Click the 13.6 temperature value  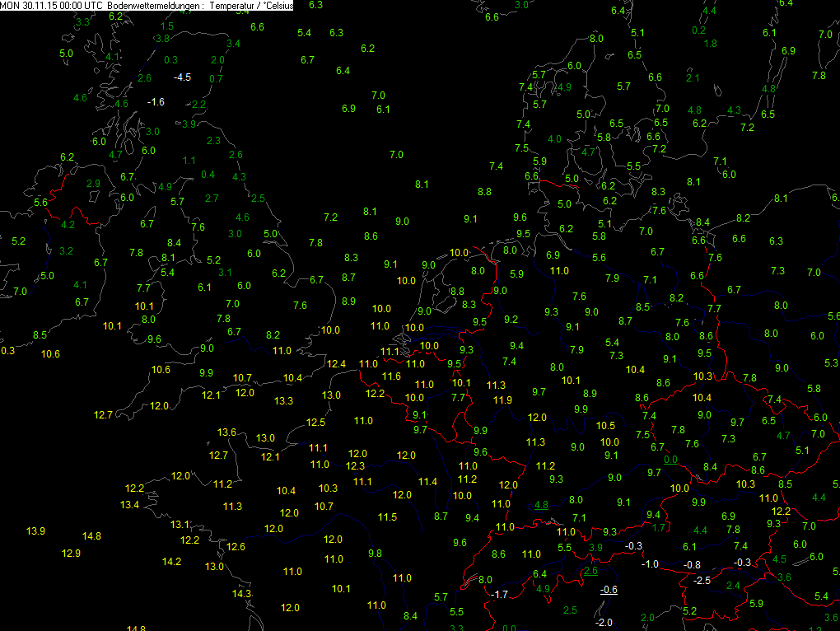pyautogui.click(x=226, y=432)
